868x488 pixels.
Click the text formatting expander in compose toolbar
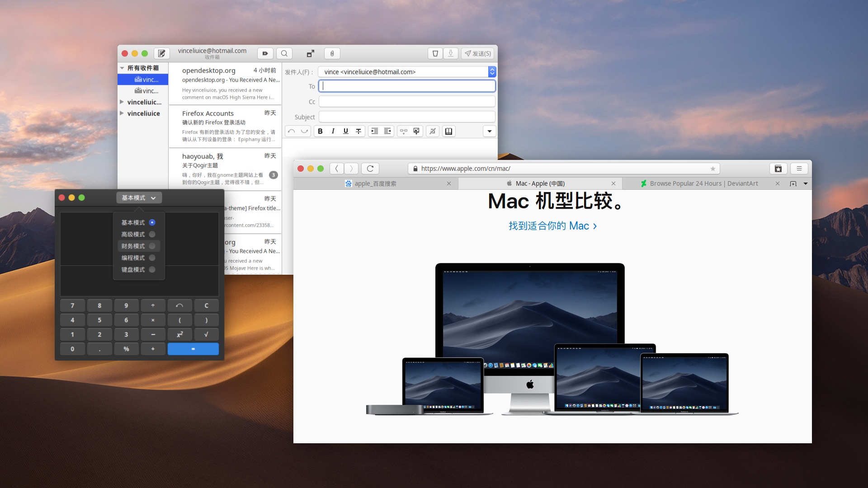point(489,131)
